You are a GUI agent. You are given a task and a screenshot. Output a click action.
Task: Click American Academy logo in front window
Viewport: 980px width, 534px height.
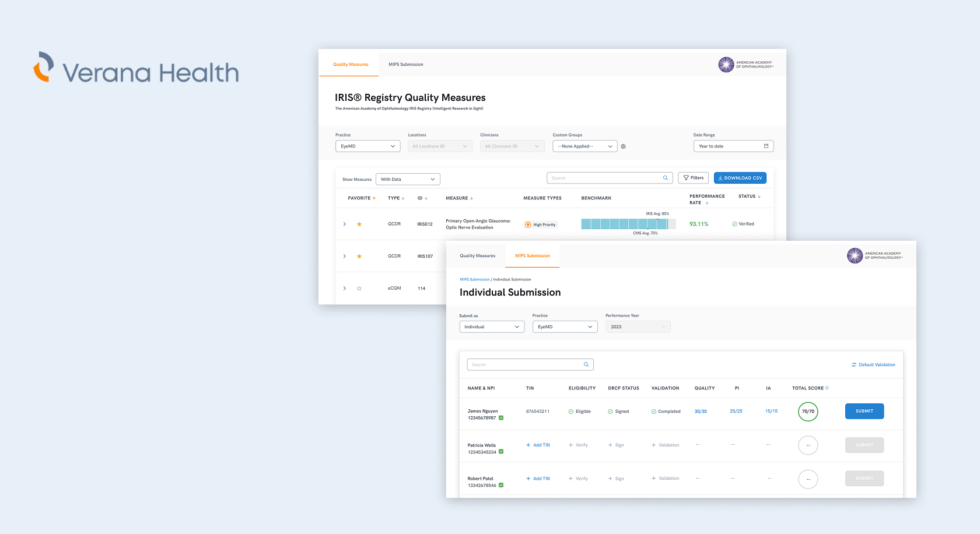point(875,255)
